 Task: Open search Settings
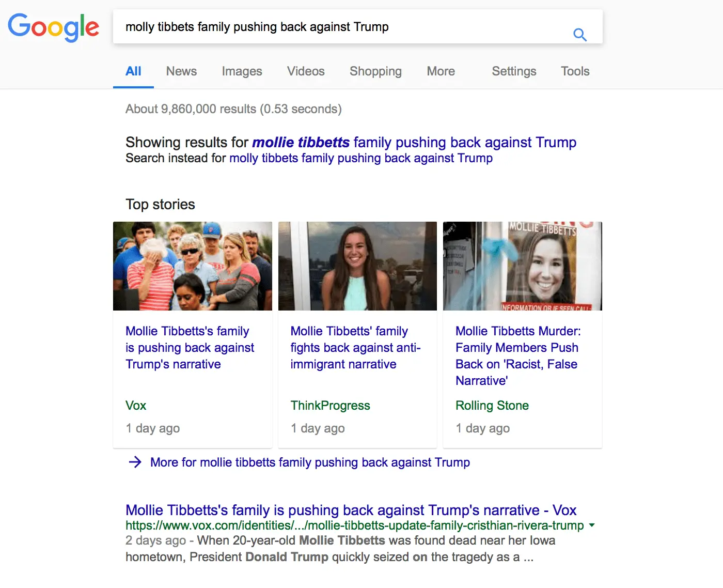(514, 71)
